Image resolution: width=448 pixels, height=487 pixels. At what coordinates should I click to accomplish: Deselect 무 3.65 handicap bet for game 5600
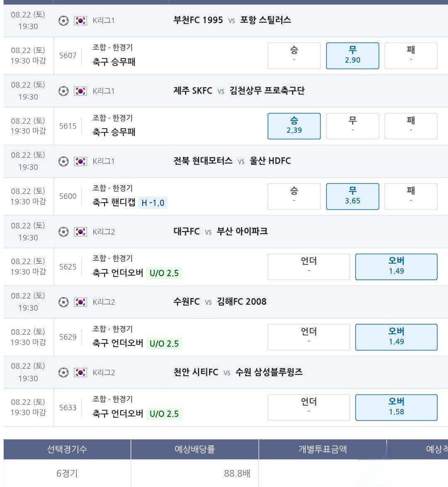(x=353, y=196)
